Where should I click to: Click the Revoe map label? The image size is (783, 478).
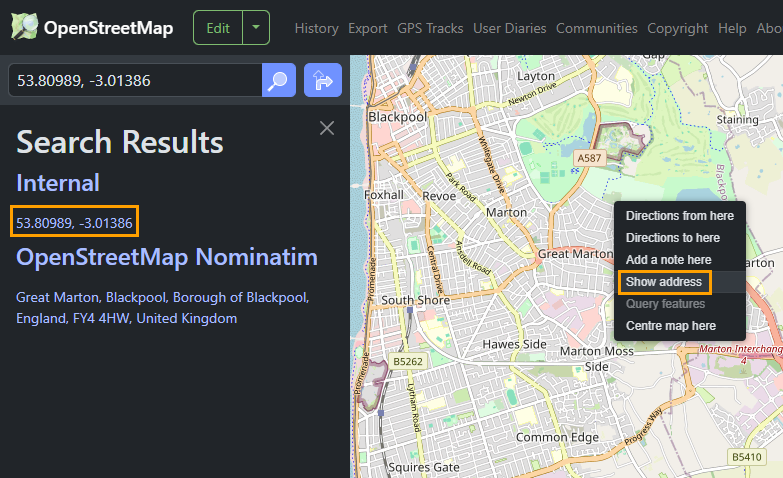(x=439, y=196)
